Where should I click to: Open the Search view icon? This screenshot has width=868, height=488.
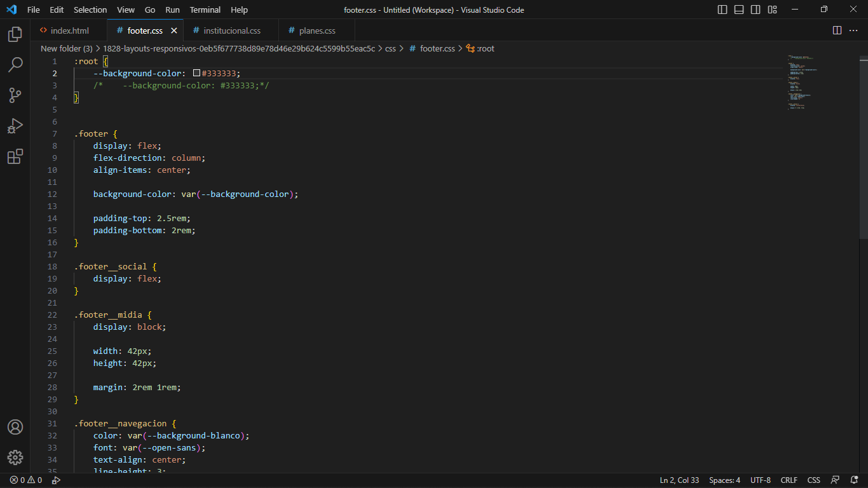pyautogui.click(x=15, y=64)
